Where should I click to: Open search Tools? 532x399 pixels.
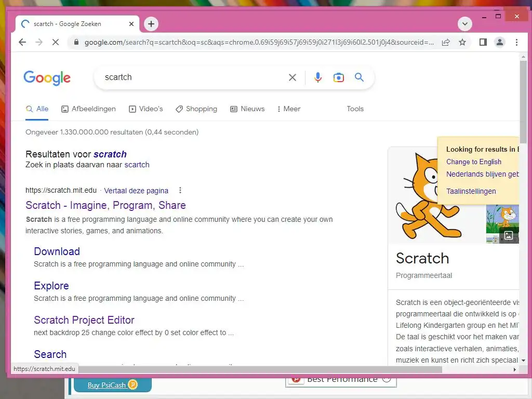click(355, 109)
